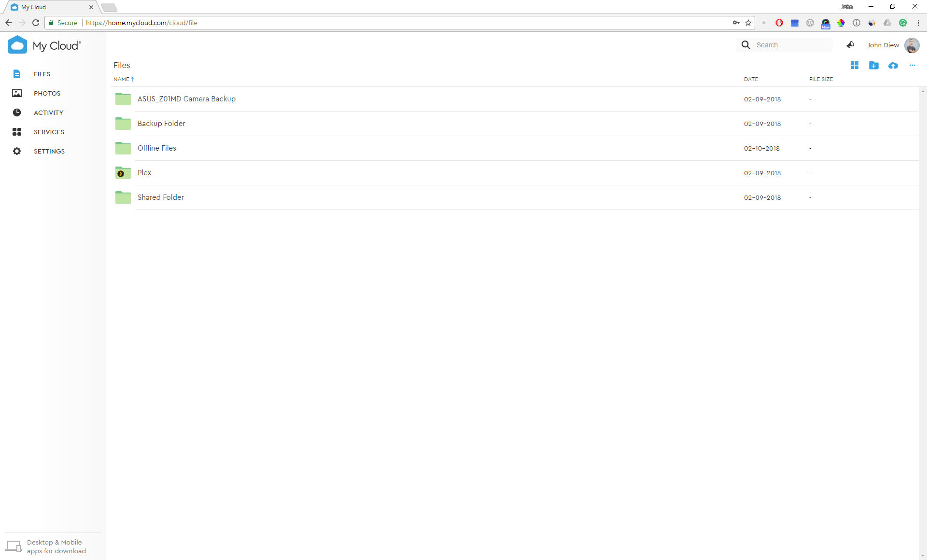This screenshot has width=927, height=560.
Task: Click the Photos picture icon in sidebar
Action: (x=17, y=93)
